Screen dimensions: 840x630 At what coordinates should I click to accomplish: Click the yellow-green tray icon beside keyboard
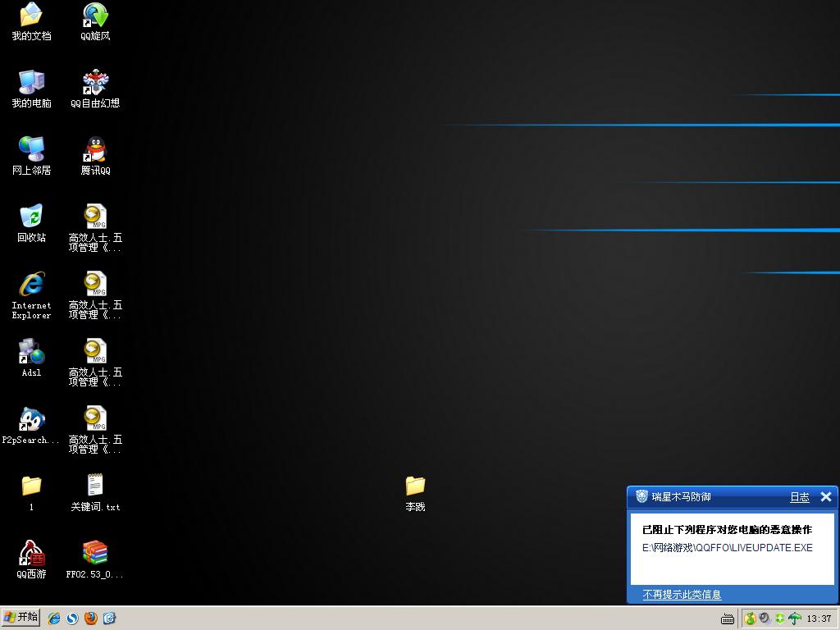[750, 619]
